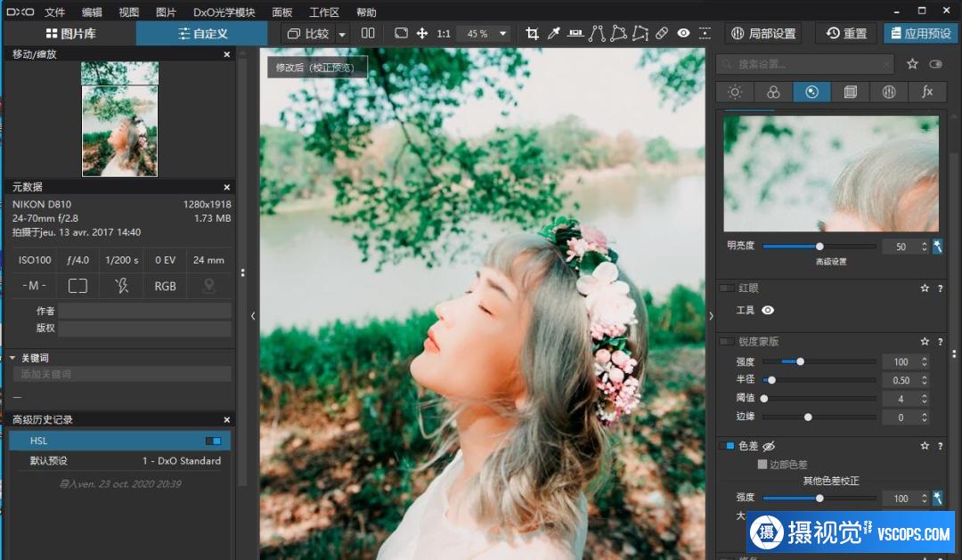Collapse the right panel arrow
The height and width of the screenshot is (560, 962).
click(x=711, y=316)
